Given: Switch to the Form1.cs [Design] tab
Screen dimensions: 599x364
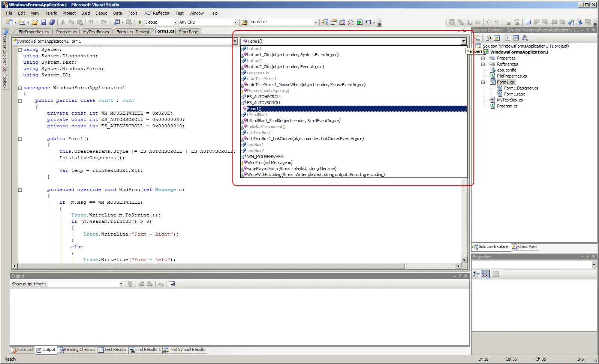Looking at the screenshot, I should 132,32.
